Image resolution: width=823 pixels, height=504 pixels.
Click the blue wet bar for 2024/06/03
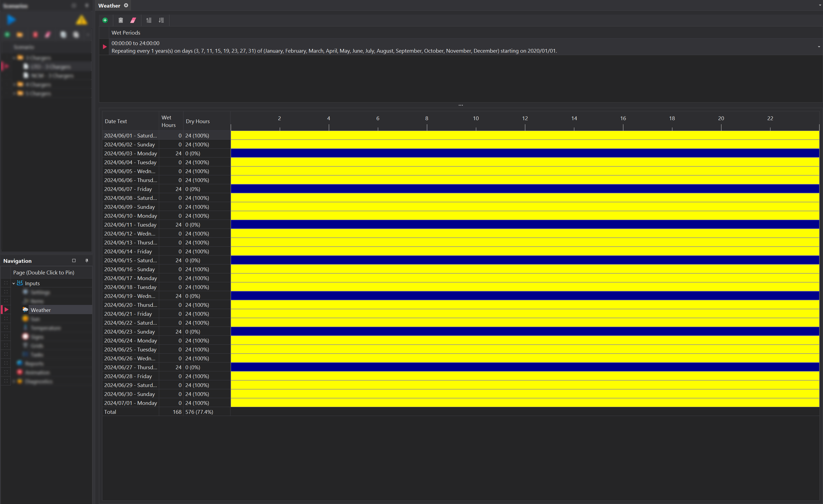pos(524,153)
